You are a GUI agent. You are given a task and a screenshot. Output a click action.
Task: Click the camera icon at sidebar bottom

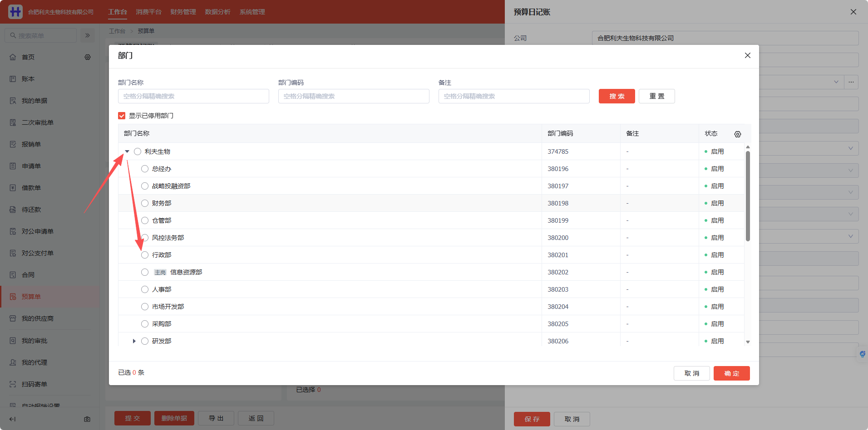[x=87, y=419]
